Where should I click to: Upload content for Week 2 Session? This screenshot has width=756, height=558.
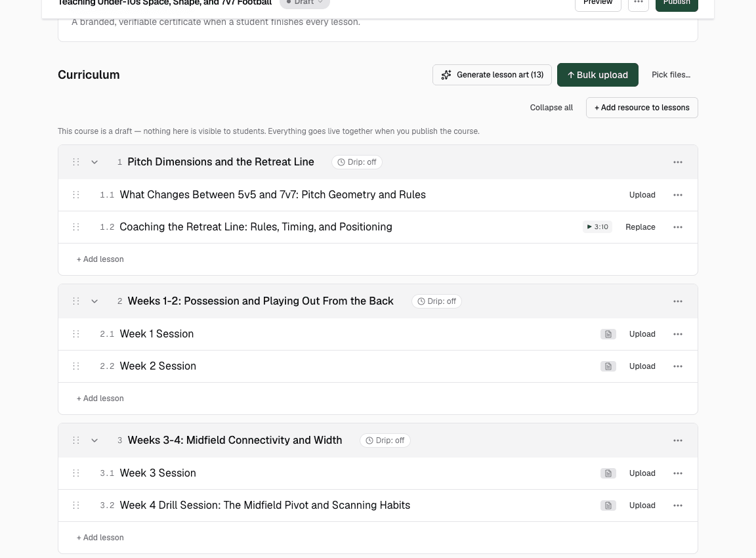tap(642, 366)
